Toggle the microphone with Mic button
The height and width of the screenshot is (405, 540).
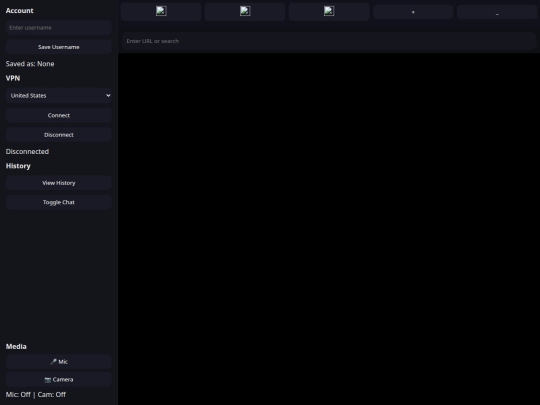(x=59, y=362)
